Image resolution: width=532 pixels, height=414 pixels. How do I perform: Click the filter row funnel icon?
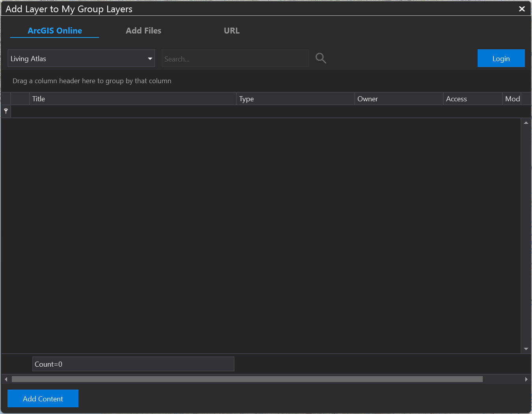coord(6,111)
